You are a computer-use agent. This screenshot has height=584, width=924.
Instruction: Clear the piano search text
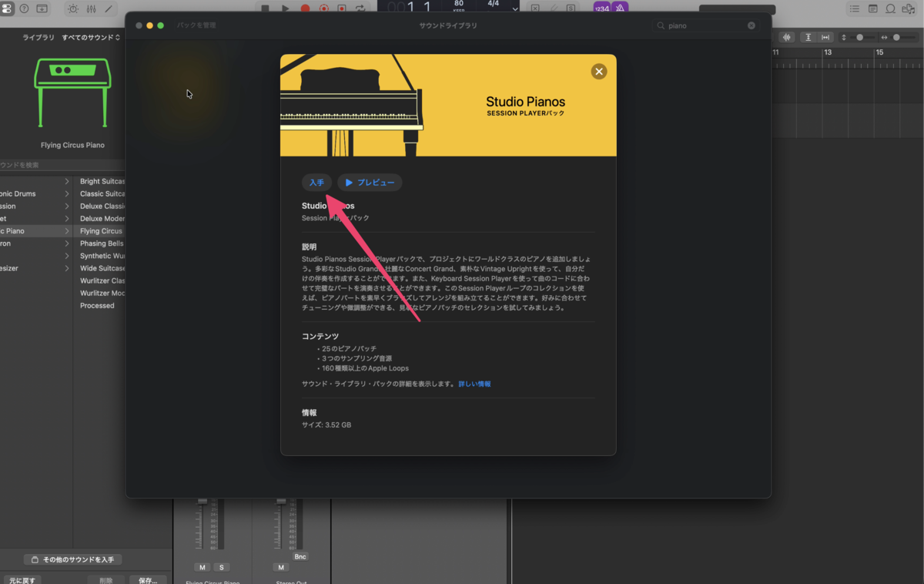click(x=752, y=25)
